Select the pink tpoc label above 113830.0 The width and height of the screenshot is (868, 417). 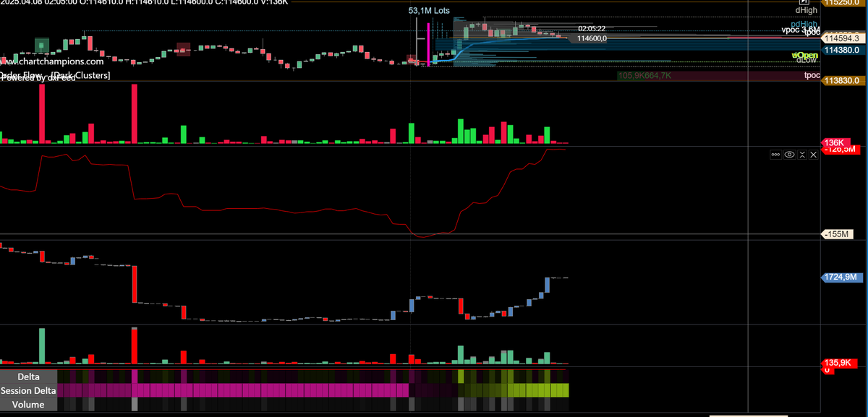[812, 75]
